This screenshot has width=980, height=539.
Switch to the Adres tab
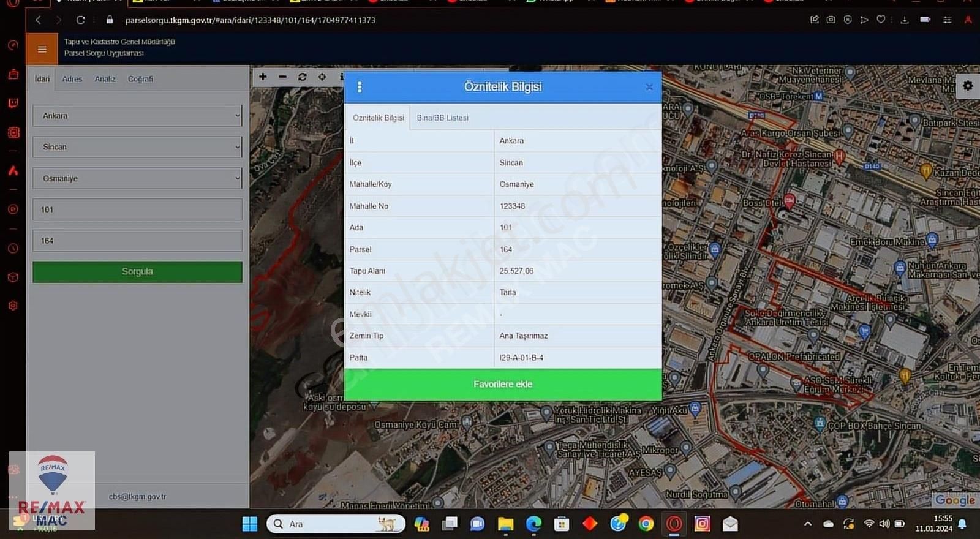[x=72, y=79]
